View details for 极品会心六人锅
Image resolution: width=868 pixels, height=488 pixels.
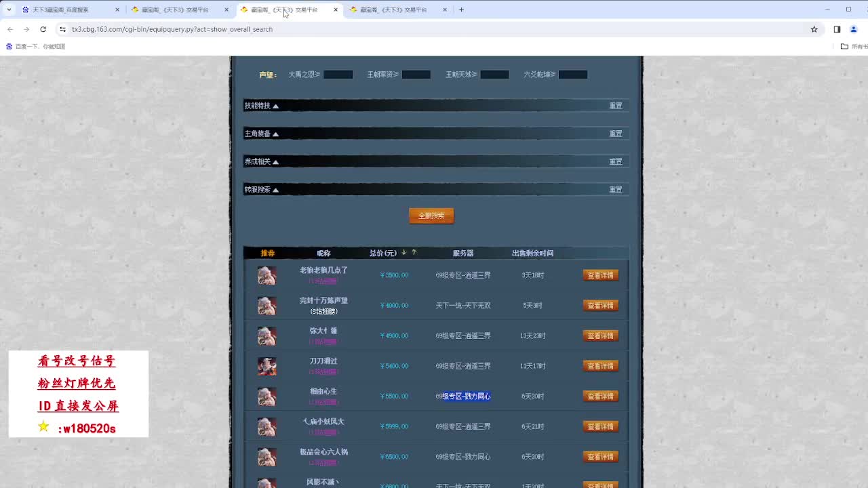[601, 457]
